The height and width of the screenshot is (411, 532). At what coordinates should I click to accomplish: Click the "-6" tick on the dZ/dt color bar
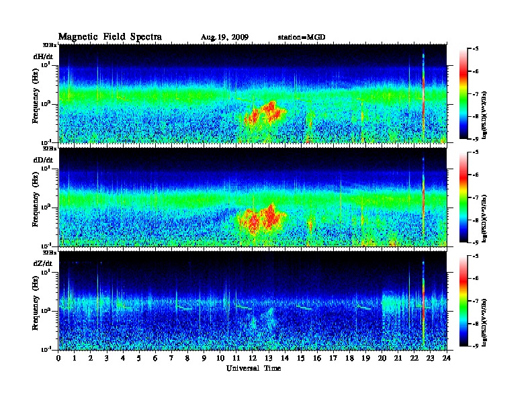[476, 279]
